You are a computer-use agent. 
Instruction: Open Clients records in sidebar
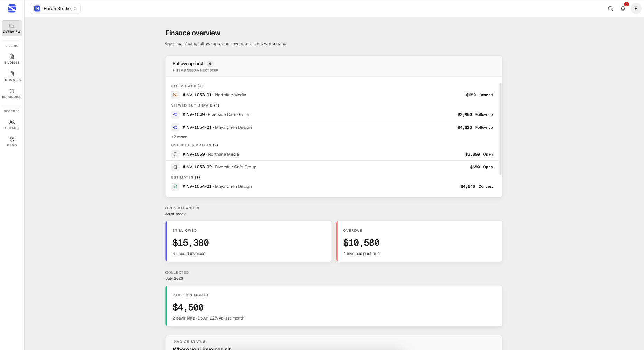pyautogui.click(x=12, y=125)
